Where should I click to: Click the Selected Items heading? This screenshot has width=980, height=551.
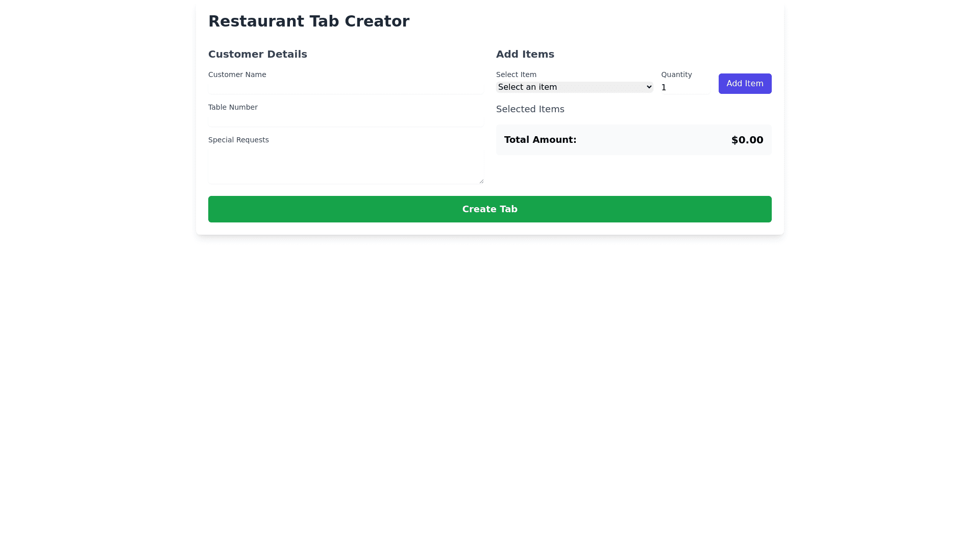point(530,109)
